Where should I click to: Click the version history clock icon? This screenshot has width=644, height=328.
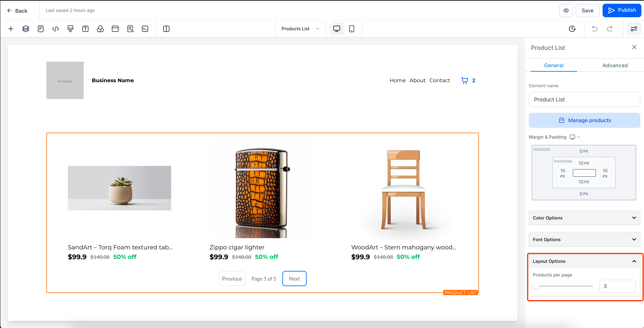572,29
